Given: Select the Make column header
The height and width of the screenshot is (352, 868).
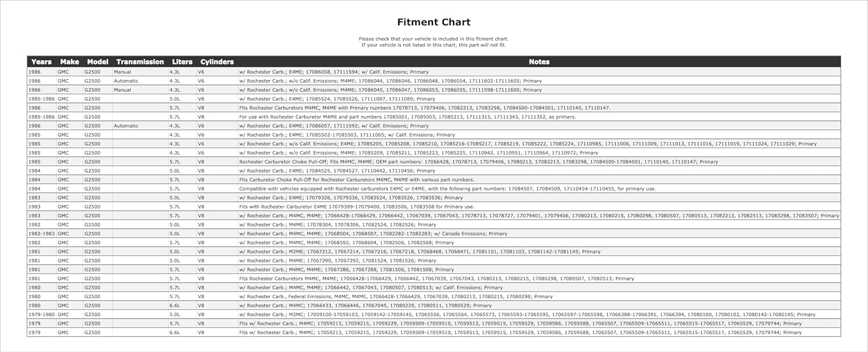Looking at the screenshot, I should point(69,62).
